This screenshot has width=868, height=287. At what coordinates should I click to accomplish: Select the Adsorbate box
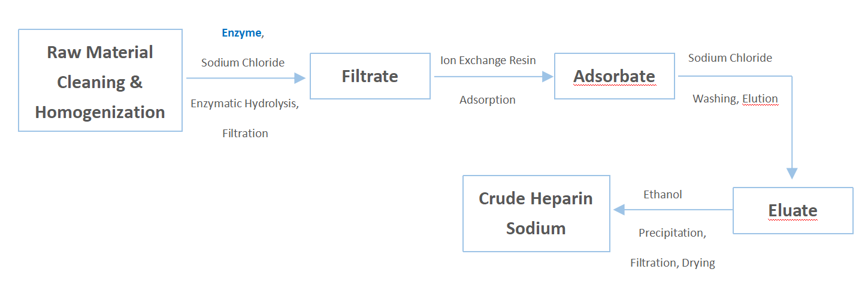tap(614, 76)
